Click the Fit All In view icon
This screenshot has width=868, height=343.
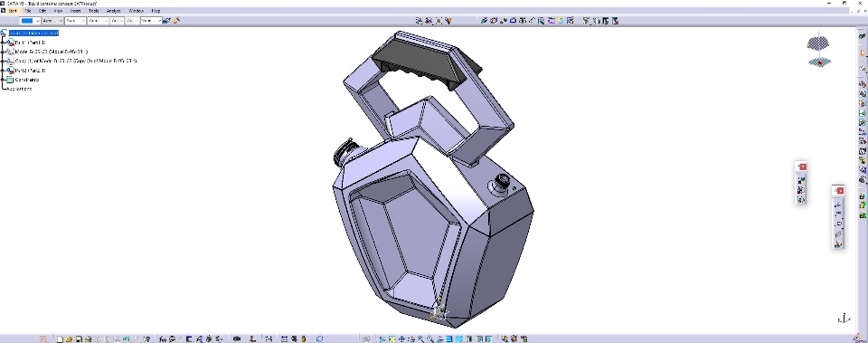tap(392, 338)
